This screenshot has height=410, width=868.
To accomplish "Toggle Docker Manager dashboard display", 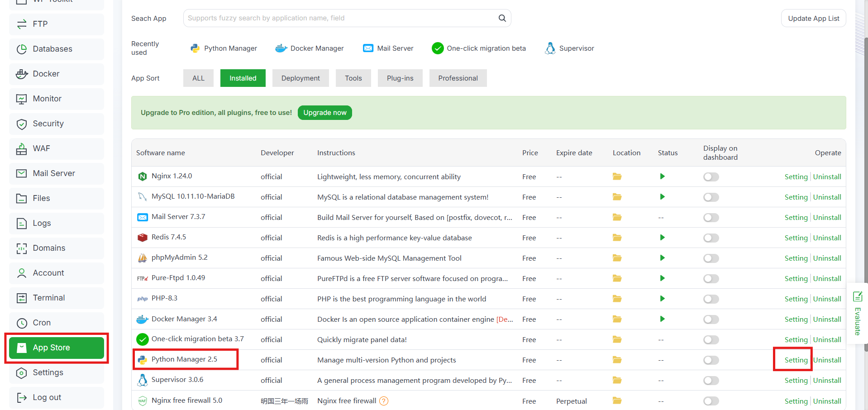I will [711, 319].
